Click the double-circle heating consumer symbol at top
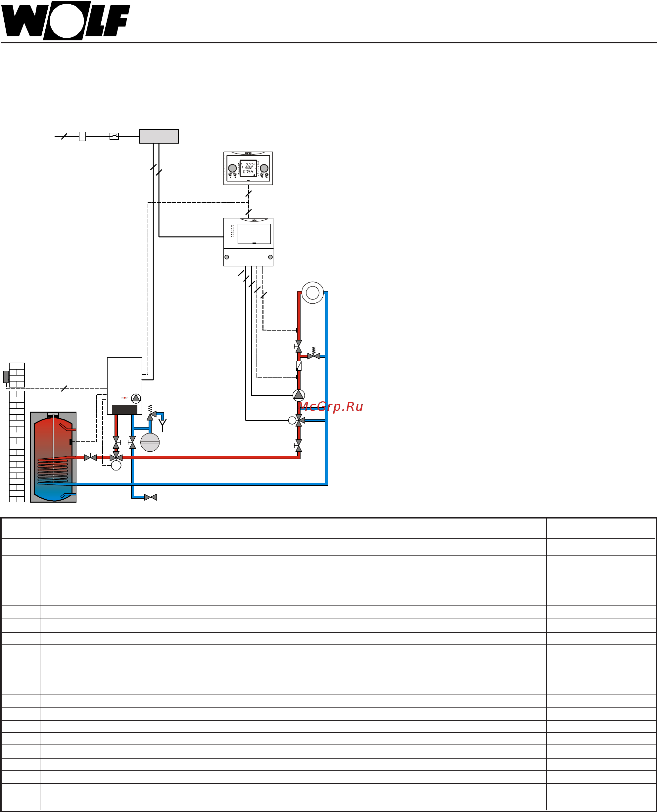This screenshot has height=812, width=657. pos(312,293)
